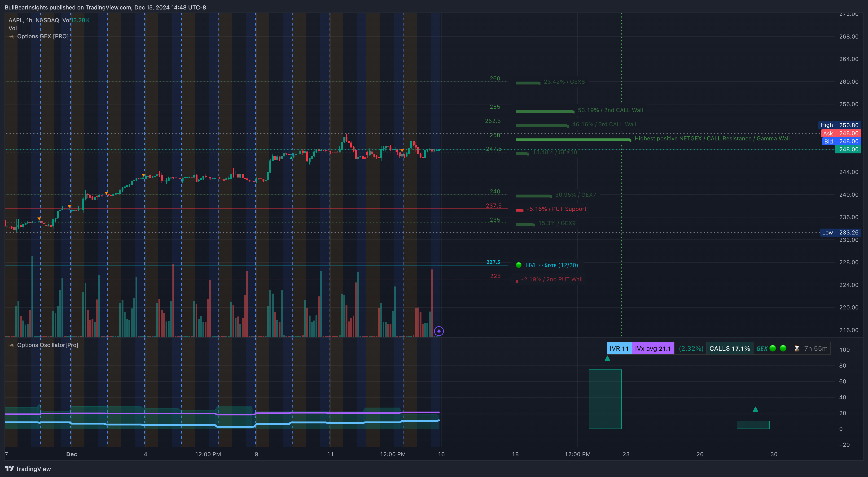Click the 15.3% / GEX9 label
This screenshot has height=477, width=868.
coord(557,223)
